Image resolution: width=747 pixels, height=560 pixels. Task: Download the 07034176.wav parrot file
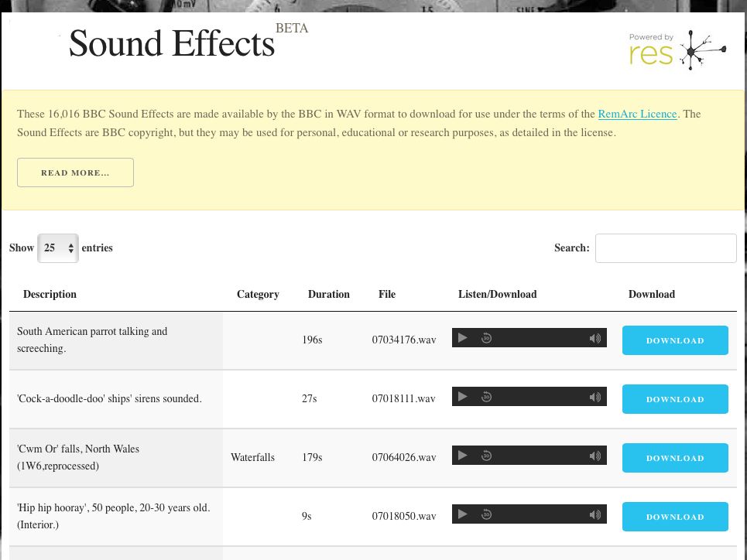pos(675,340)
